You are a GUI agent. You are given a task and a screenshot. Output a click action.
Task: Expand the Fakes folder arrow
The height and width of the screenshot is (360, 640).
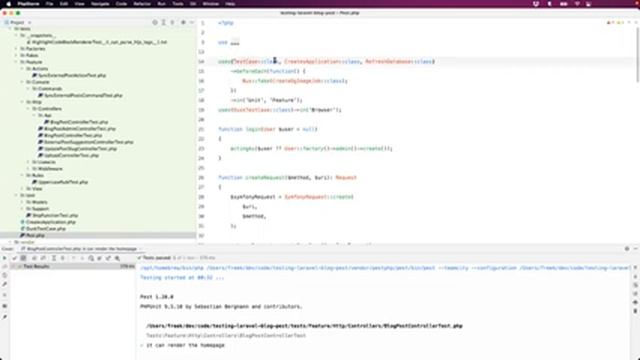click(16, 56)
